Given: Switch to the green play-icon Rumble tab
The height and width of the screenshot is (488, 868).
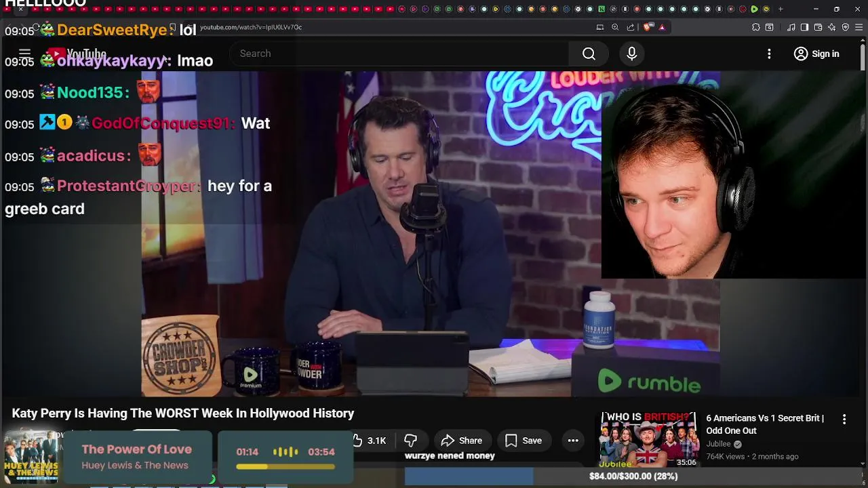Looking at the screenshot, I should coord(754,9).
